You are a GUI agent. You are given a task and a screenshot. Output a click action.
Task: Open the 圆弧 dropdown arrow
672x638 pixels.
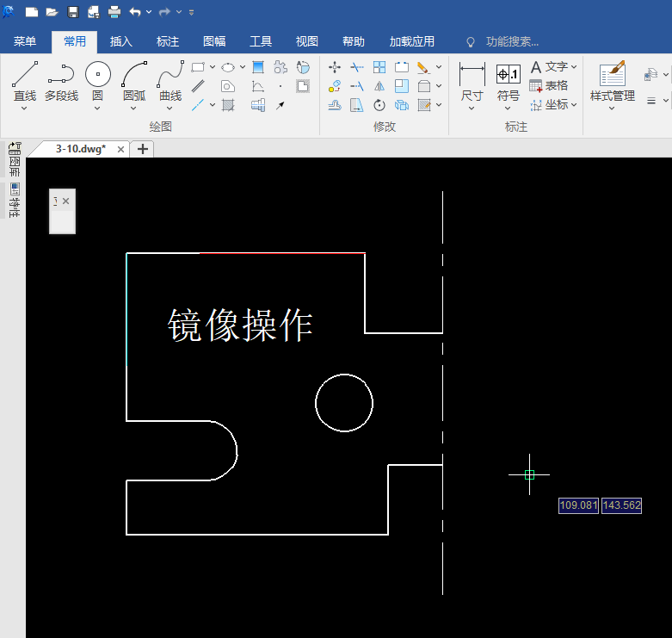pyautogui.click(x=133, y=108)
